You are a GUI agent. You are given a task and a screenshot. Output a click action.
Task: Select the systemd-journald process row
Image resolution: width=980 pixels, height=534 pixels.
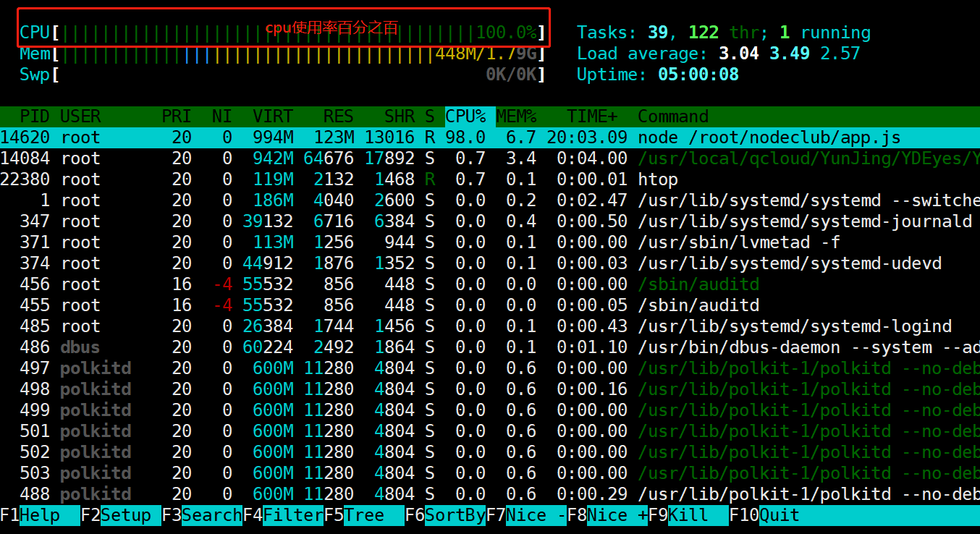[490, 221]
